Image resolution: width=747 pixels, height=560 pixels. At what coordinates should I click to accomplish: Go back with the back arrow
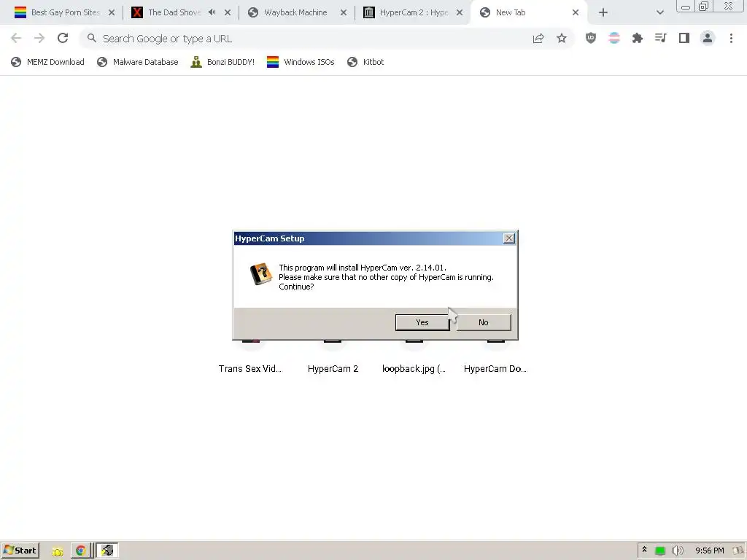(16, 38)
